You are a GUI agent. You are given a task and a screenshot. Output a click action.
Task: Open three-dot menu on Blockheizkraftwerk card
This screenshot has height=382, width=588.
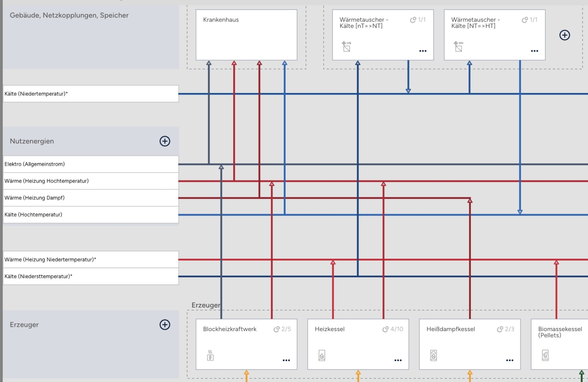pyautogui.click(x=286, y=360)
